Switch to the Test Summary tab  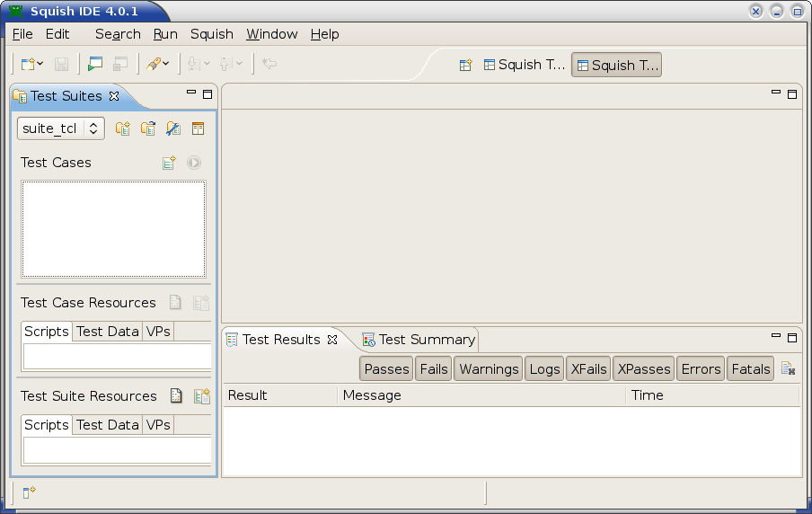419,340
